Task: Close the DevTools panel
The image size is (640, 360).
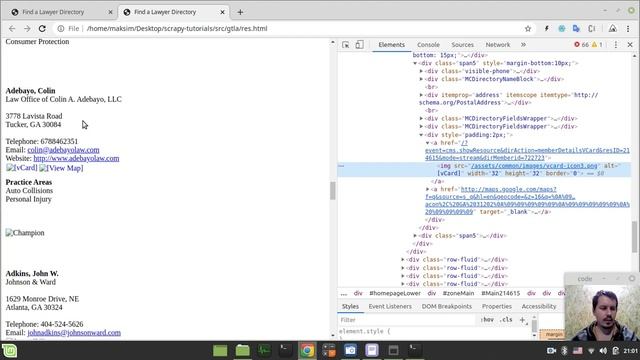Action: pos(630,44)
